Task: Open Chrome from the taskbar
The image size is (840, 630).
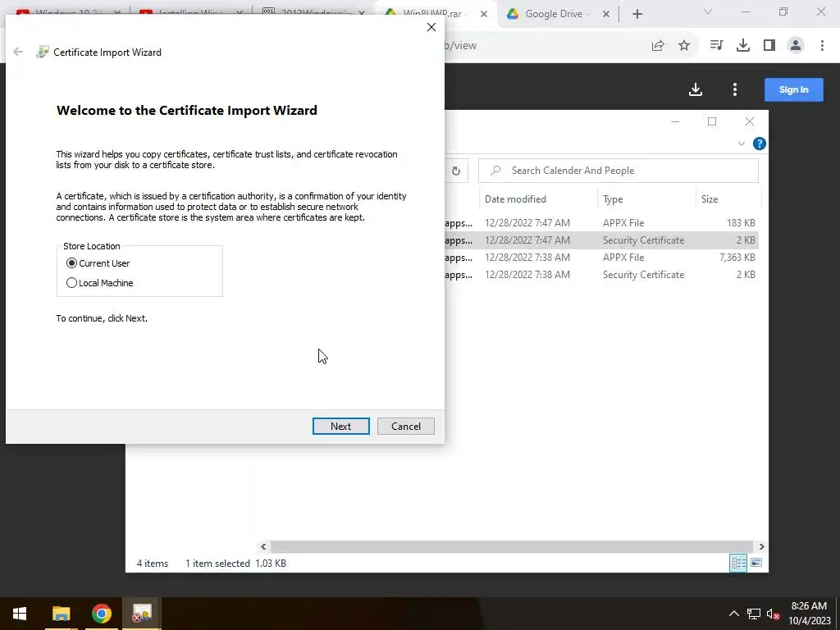Action: point(101,614)
